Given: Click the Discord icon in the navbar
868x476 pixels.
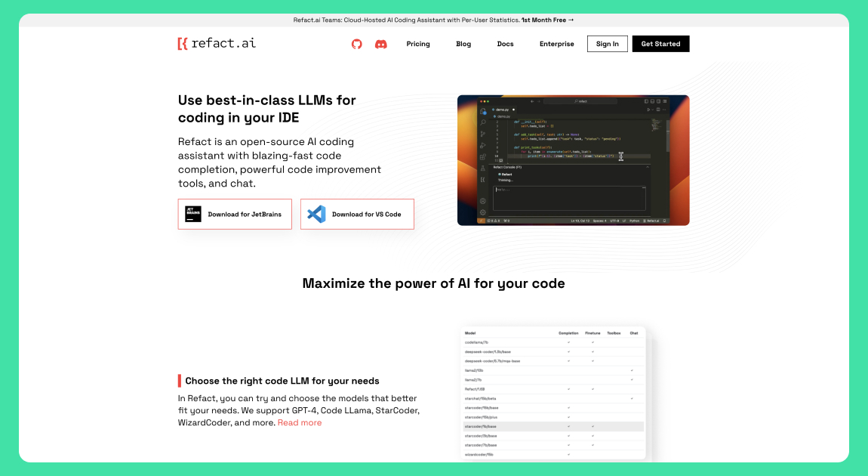Looking at the screenshot, I should click(381, 44).
